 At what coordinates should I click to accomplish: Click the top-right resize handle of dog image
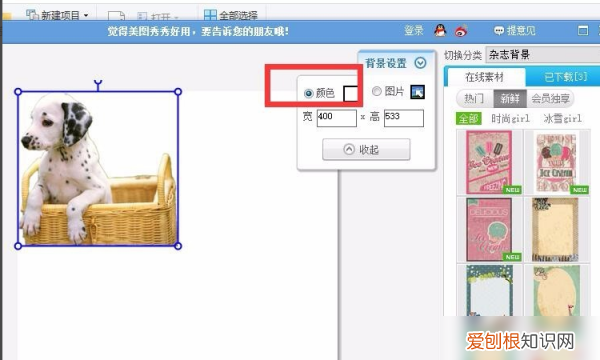178,92
